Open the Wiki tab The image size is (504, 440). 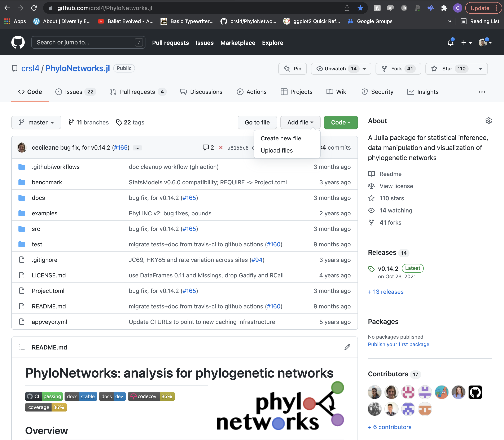337,92
